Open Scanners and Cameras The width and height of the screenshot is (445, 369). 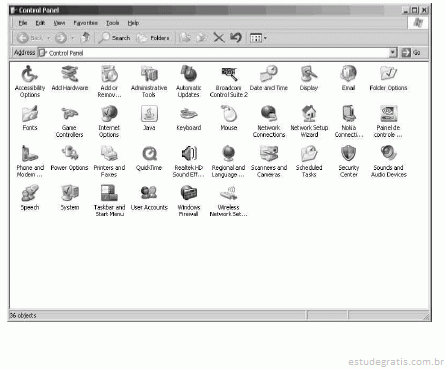click(x=269, y=161)
